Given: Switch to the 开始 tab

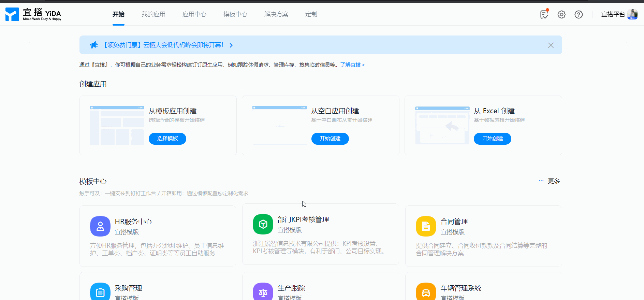Looking at the screenshot, I should coord(118,14).
